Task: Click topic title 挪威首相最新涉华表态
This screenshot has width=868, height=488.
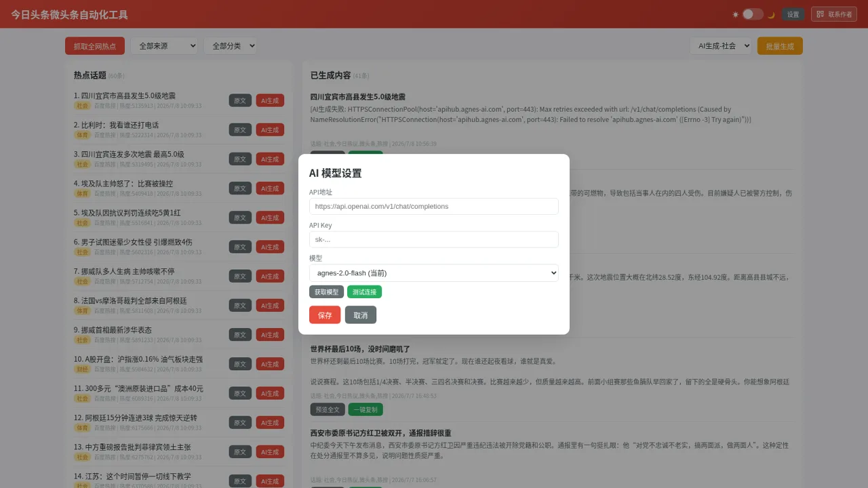Action: click(x=113, y=330)
